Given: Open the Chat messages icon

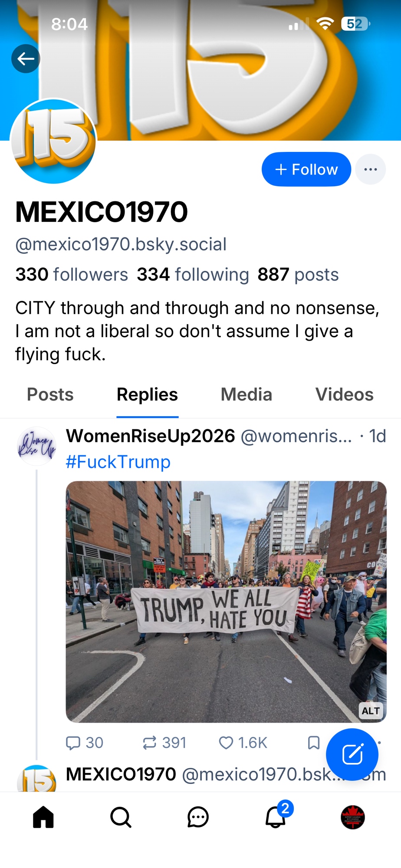Looking at the screenshot, I should coord(198,817).
